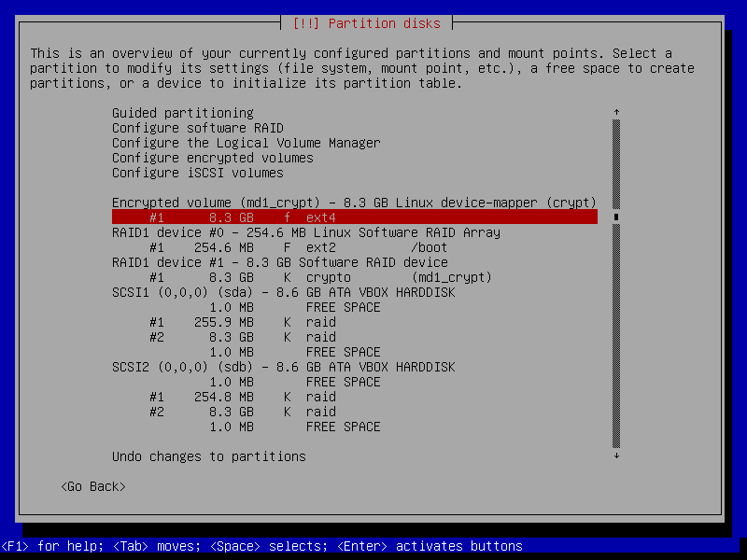Click Undo changes to partitions
The height and width of the screenshot is (560, 747).
coord(208,456)
